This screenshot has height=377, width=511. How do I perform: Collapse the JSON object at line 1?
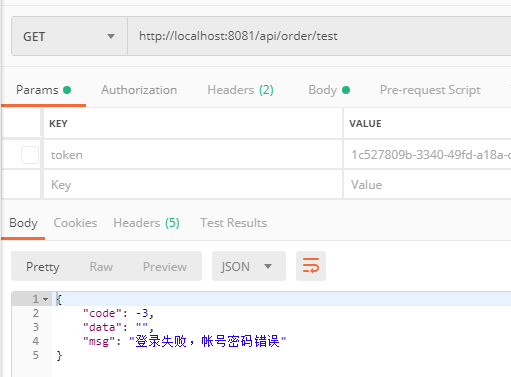click(x=46, y=299)
